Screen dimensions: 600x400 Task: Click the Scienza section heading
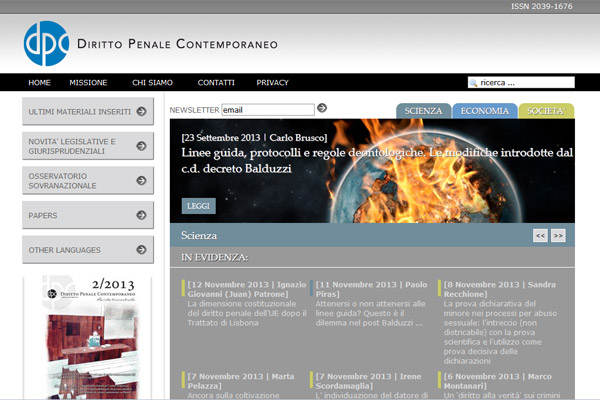tap(199, 235)
